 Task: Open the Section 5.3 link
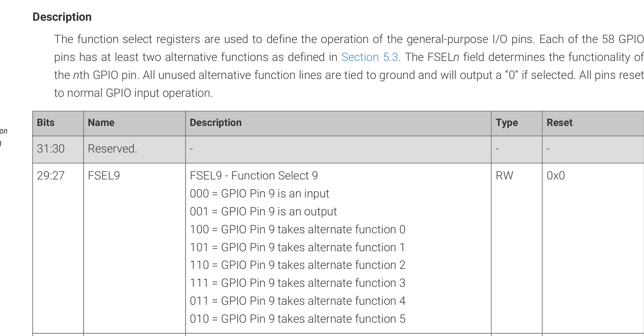tap(369, 57)
